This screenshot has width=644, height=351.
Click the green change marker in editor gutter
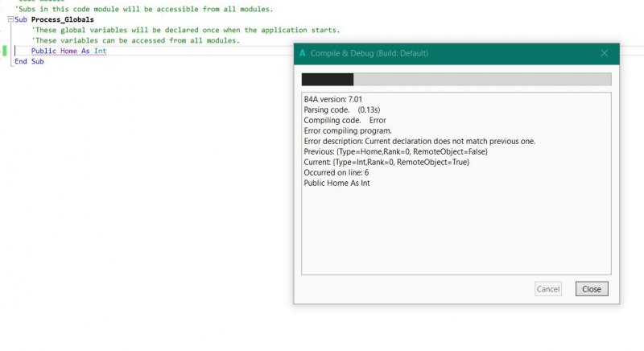(x=5, y=51)
